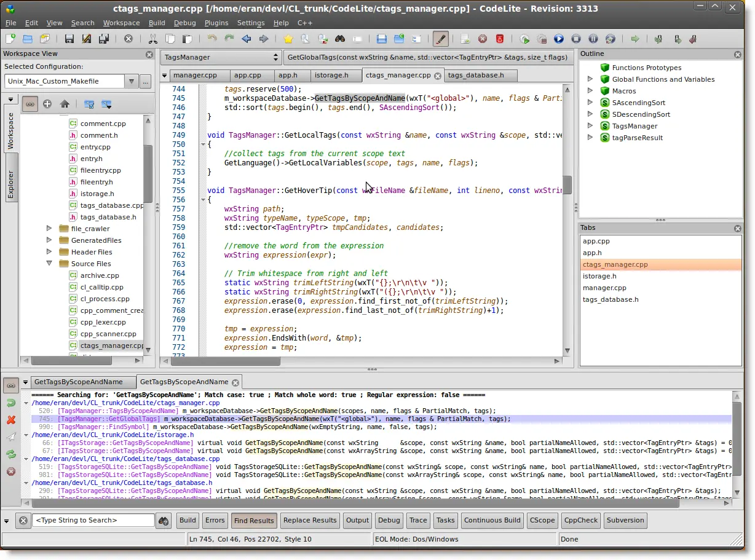Click red X icon in Find Results sidebar
Screen dimensions: 755x560
tap(11, 420)
